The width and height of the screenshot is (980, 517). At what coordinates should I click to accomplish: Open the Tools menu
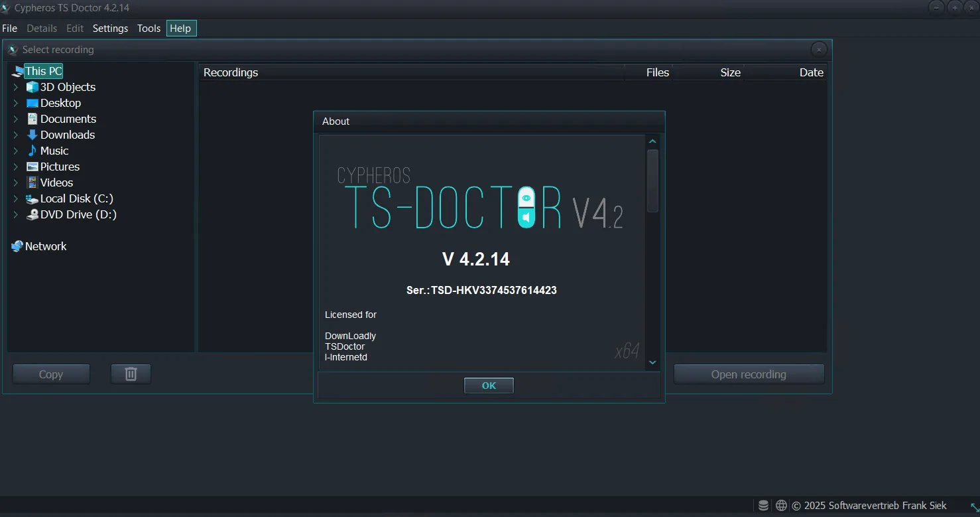(149, 29)
